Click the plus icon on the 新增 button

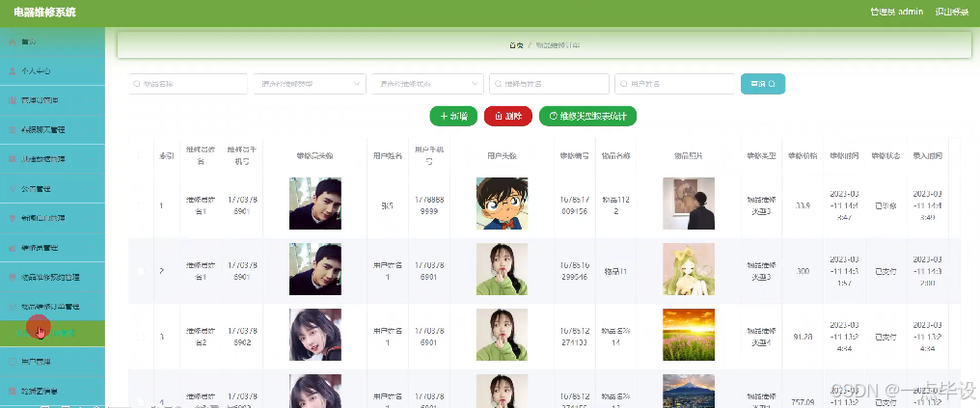[444, 116]
